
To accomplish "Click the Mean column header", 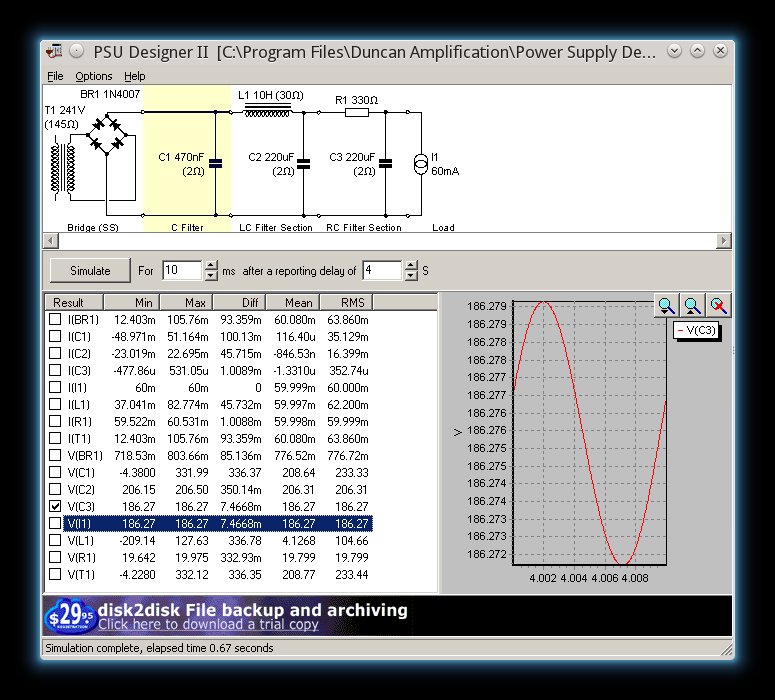I will (x=293, y=302).
